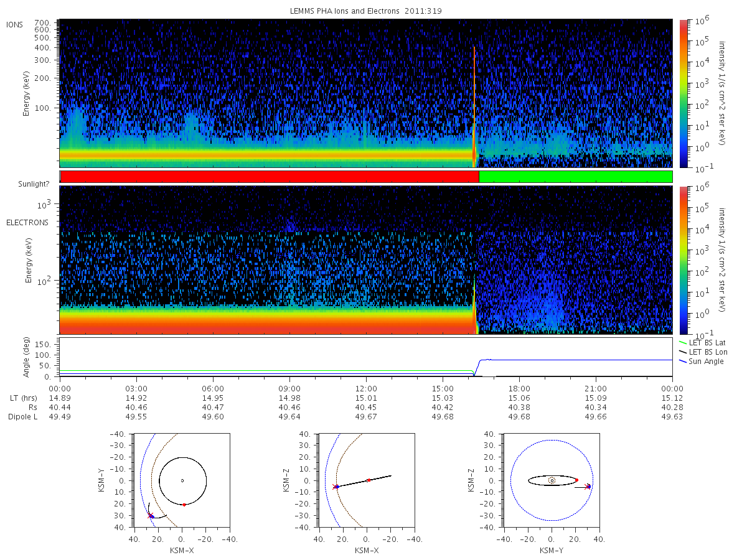Click the Rs value 40.38
The width and height of the screenshot is (747, 560).
click(x=519, y=407)
